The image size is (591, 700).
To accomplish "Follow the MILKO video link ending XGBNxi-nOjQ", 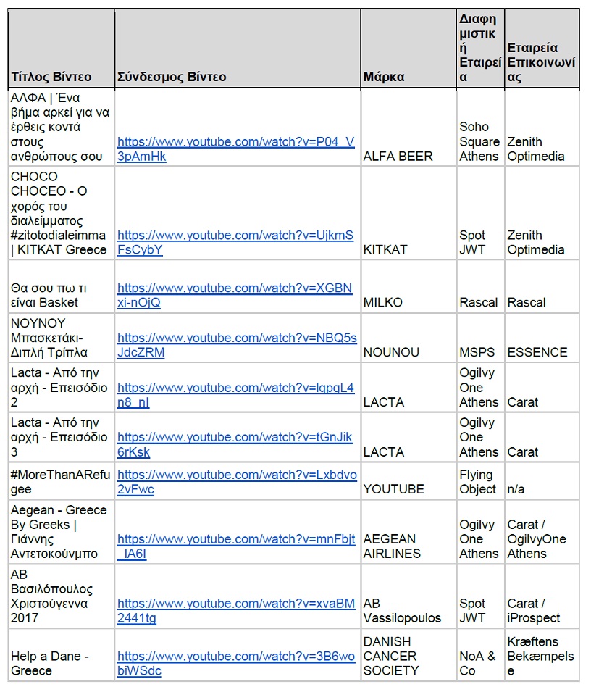I will point(235,295).
